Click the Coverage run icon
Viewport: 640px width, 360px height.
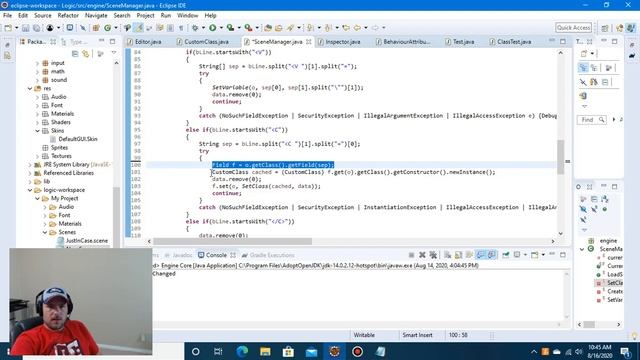231,28
